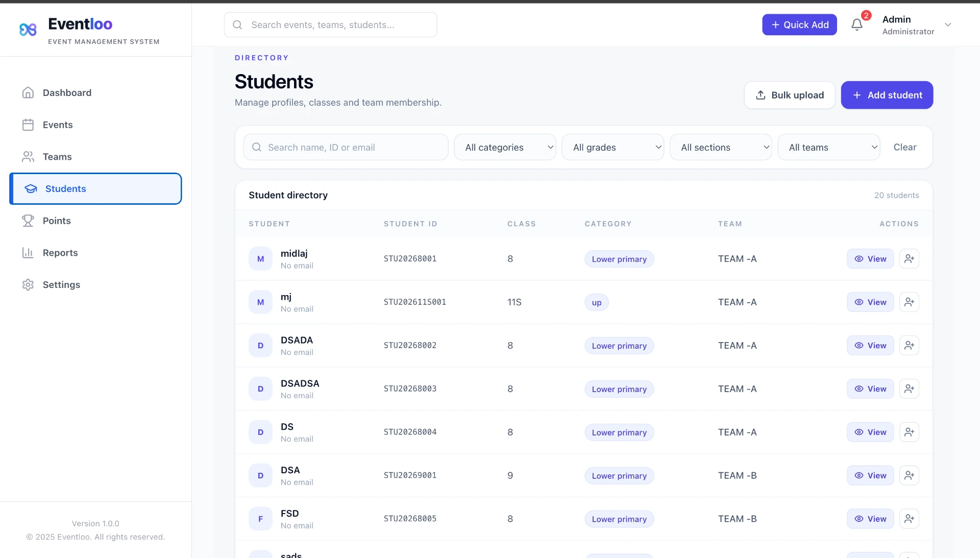Open the All grades dropdown
The height and width of the screenshot is (558, 980).
(x=612, y=147)
